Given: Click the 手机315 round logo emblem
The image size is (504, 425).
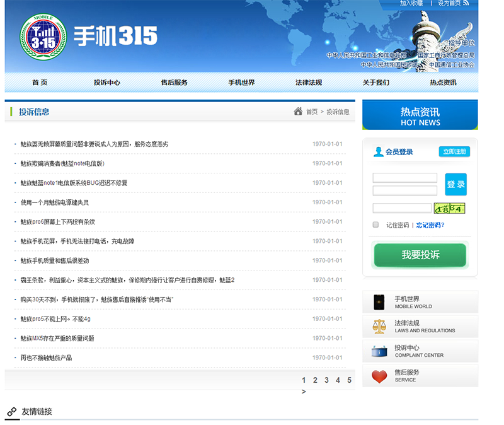Looking at the screenshot, I should [x=43, y=37].
